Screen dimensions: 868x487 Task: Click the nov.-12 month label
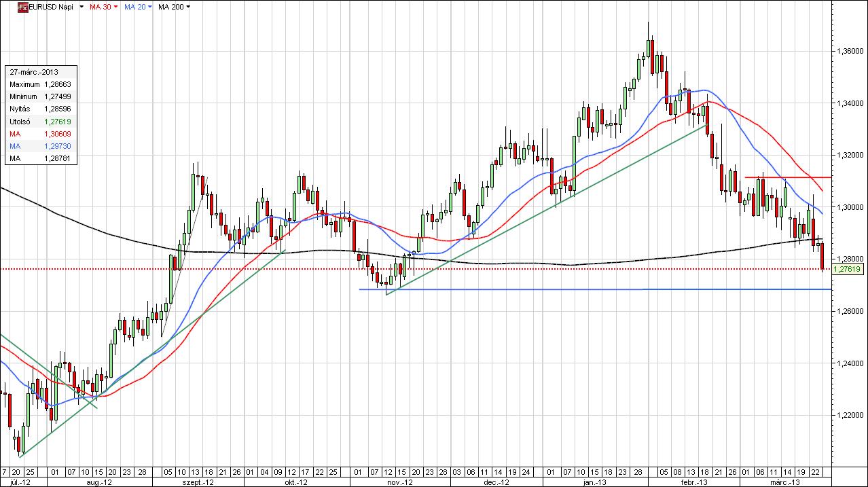coord(400,482)
